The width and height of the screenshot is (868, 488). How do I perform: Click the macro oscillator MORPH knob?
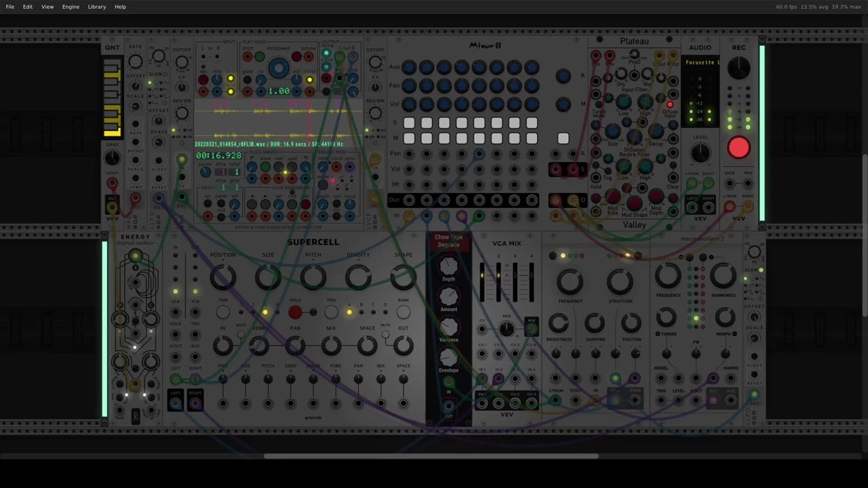[724, 317]
